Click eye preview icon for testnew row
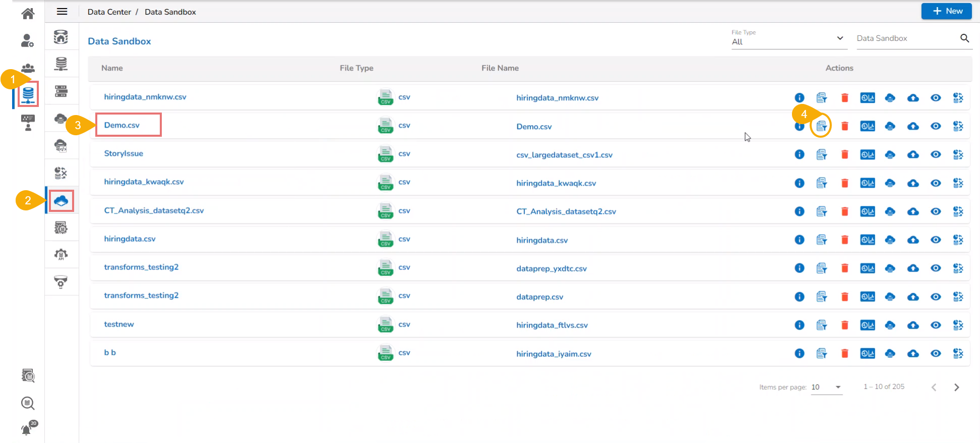Screen dimensions: 980x443 935,325
